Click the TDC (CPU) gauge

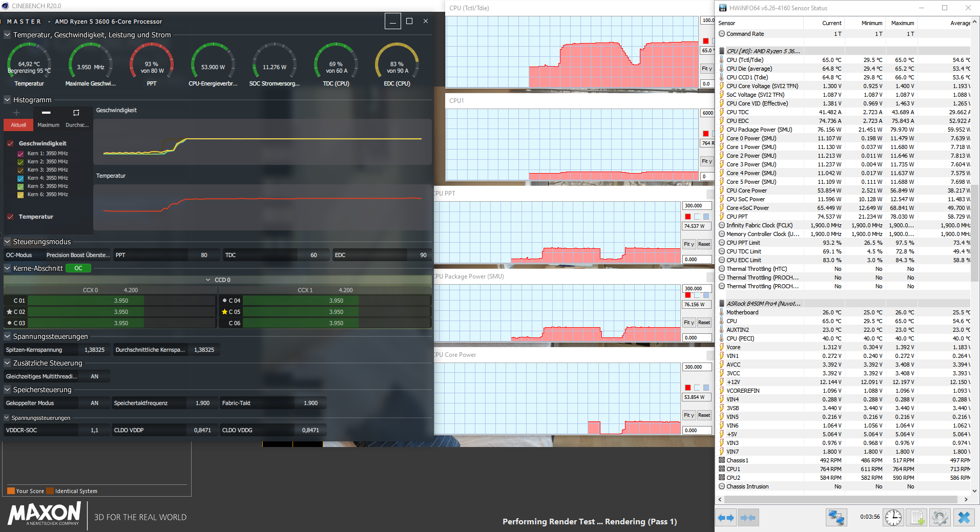pos(336,65)
